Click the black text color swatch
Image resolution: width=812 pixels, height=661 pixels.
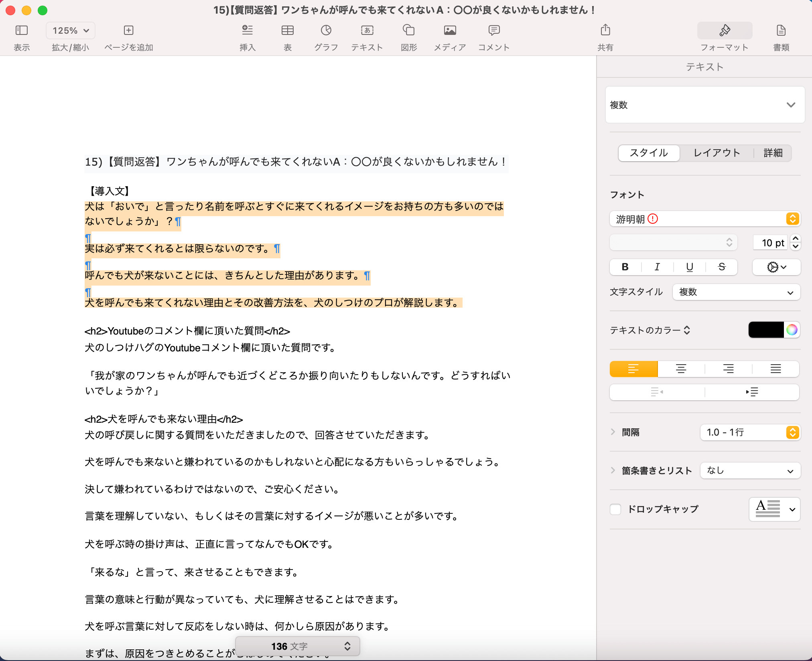[x=766, y=330]
